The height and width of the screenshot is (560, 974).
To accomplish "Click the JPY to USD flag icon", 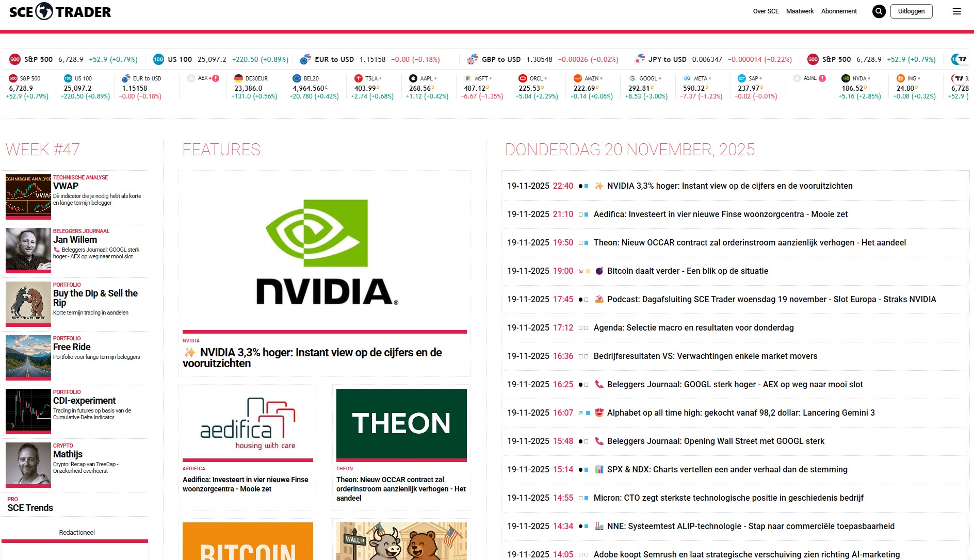I will (640, 59).
